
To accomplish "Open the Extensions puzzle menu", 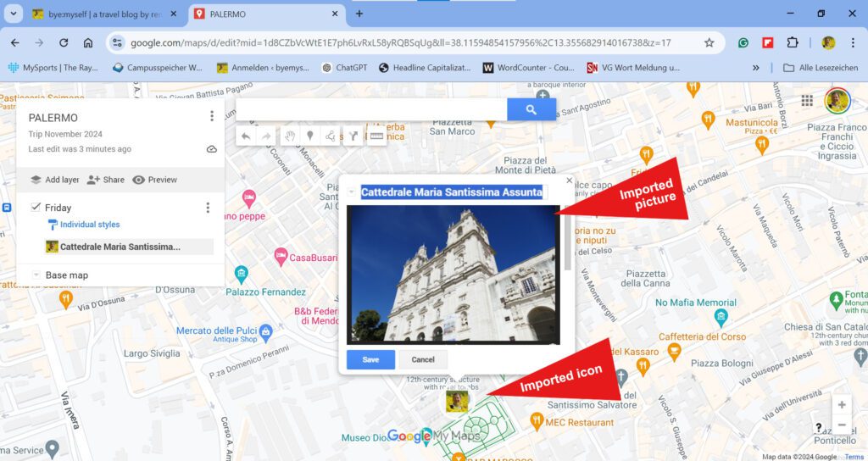I will pos(793,42).
